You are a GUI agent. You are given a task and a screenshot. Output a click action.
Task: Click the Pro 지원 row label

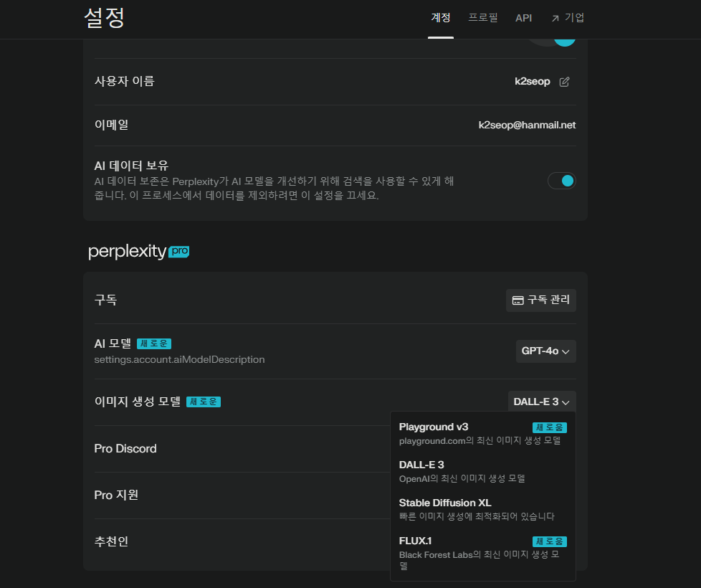(x=116, y=495)
